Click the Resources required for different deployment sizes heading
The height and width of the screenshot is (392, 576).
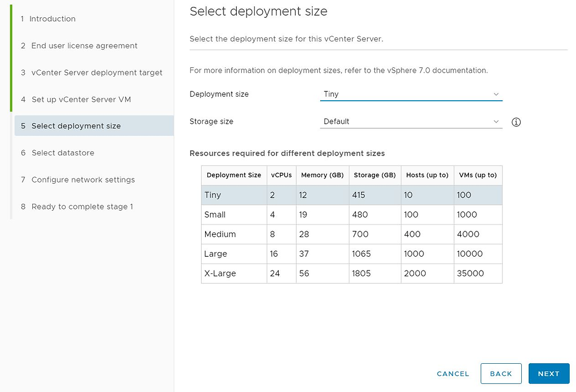pos(287,154)
